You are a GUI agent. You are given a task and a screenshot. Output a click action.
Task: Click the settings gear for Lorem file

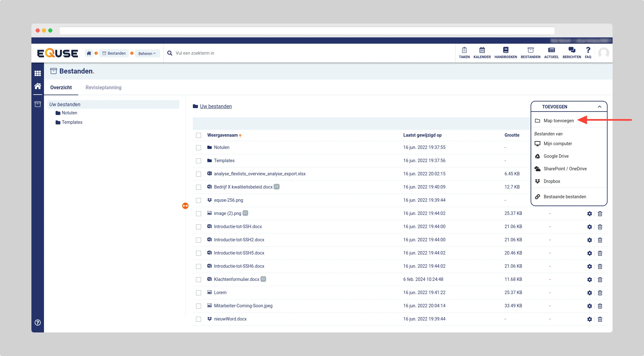click(589, 293)
